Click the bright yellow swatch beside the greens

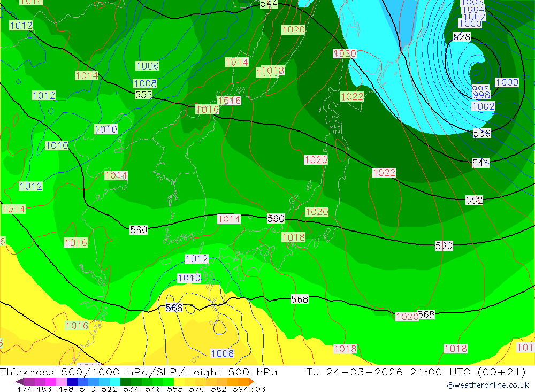179,381
